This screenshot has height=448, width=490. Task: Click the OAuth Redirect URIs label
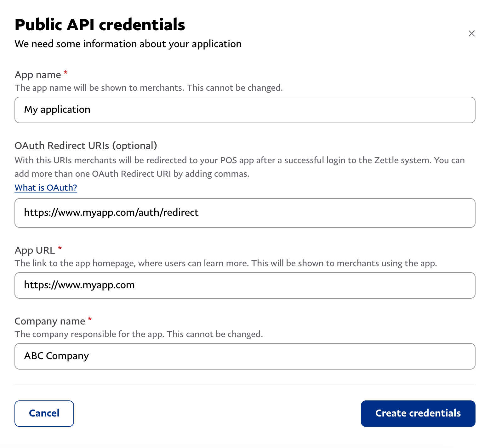point(86,146)
